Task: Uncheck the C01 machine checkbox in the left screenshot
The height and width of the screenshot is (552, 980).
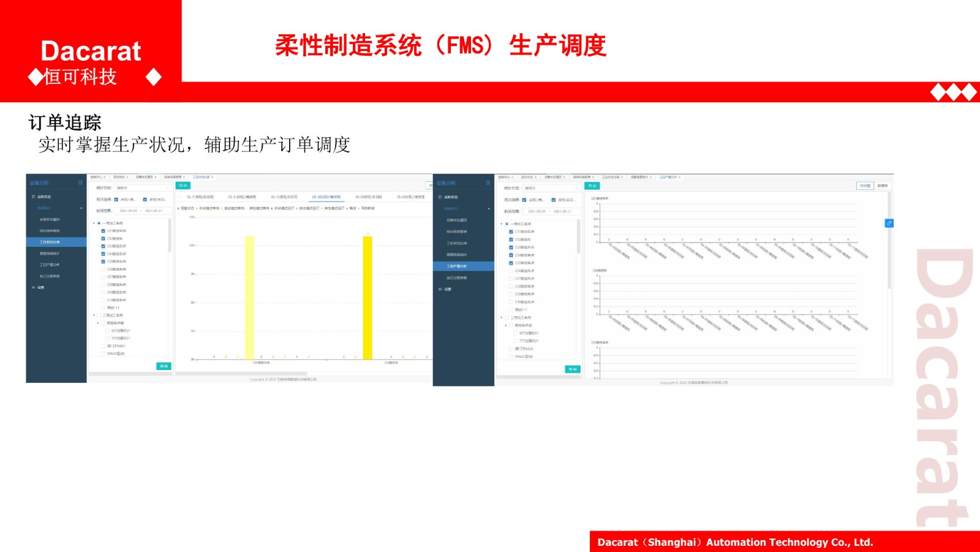Action: tap(103, 231)
